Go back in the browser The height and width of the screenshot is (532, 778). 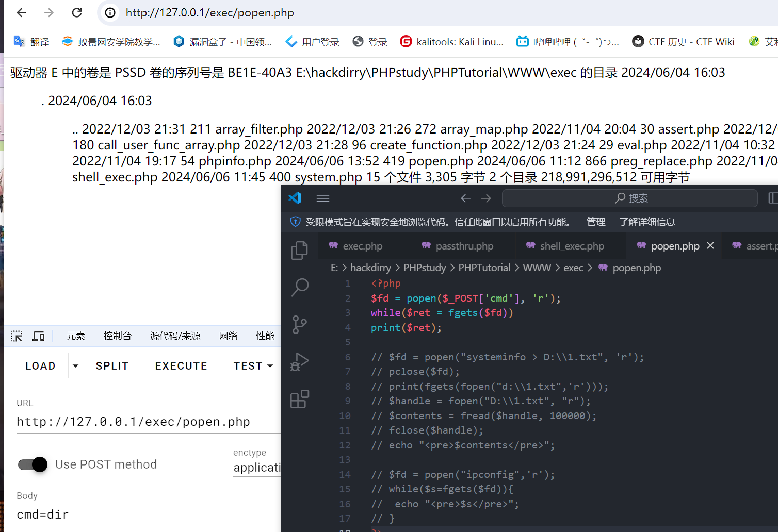(21, 12)
